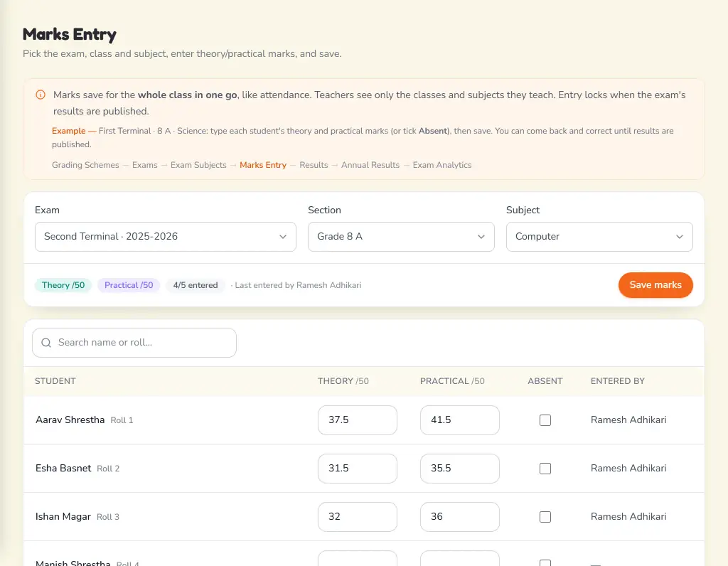This screenshot has height=566, width=728.
Task: Edit Aarav Shrestha's practical marks 41.5
Action: 460,420
